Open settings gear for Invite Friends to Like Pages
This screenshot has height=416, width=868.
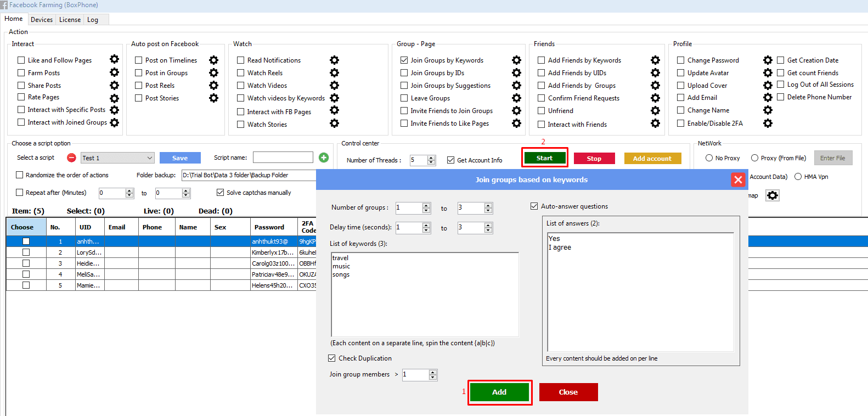(x=516, y=123)
